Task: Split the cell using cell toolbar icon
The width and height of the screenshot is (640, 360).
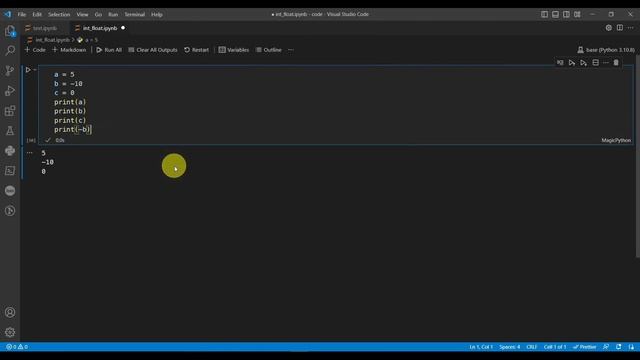Action: [x=596, y=63]
